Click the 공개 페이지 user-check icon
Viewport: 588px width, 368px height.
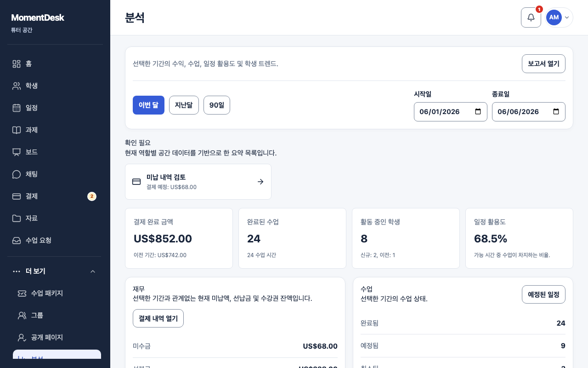pyautogui.click(x=22, y=338)
